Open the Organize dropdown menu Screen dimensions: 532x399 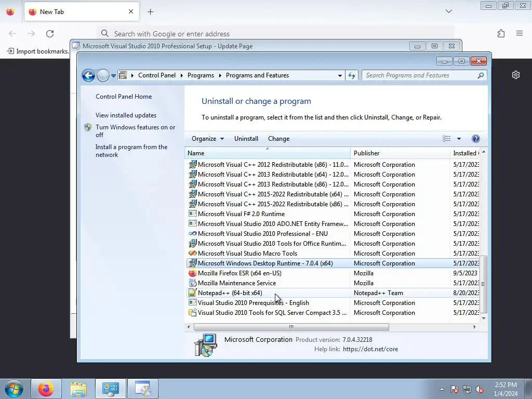click(208, 138)
